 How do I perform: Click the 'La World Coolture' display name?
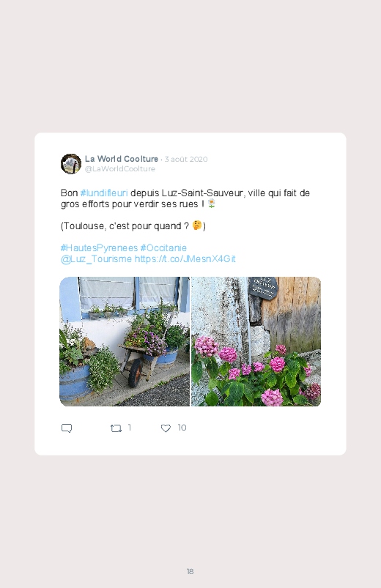(121, 159)
